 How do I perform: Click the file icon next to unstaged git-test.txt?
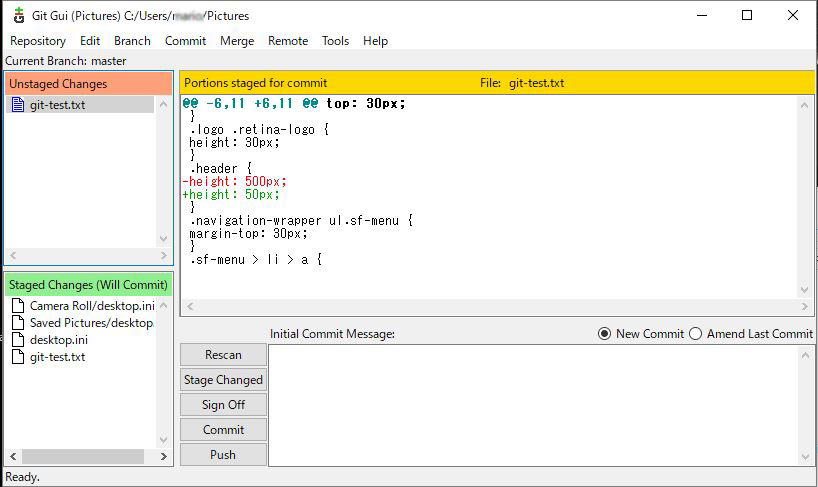tap(18, 105)
